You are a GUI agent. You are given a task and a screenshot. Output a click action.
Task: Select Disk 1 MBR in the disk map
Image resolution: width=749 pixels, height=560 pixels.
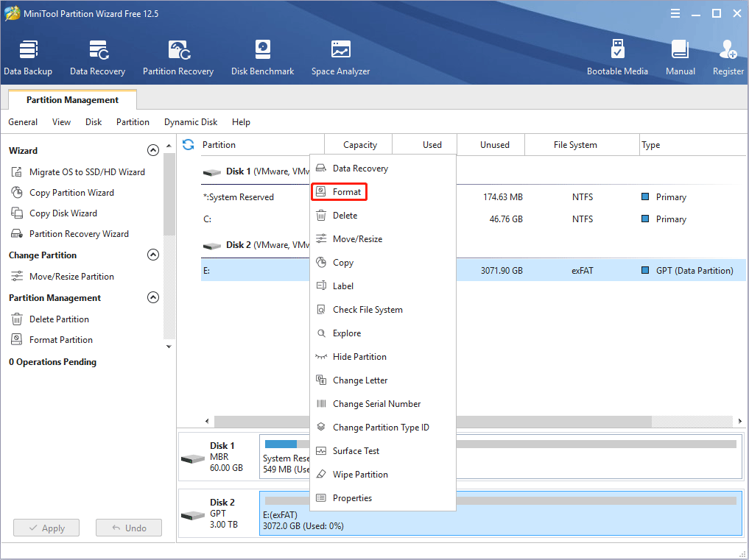click(218, 456)
